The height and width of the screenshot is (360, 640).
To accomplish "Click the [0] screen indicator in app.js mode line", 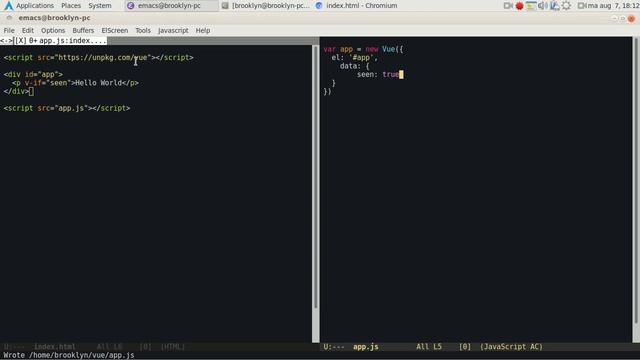I will click(x=465, y=347).
